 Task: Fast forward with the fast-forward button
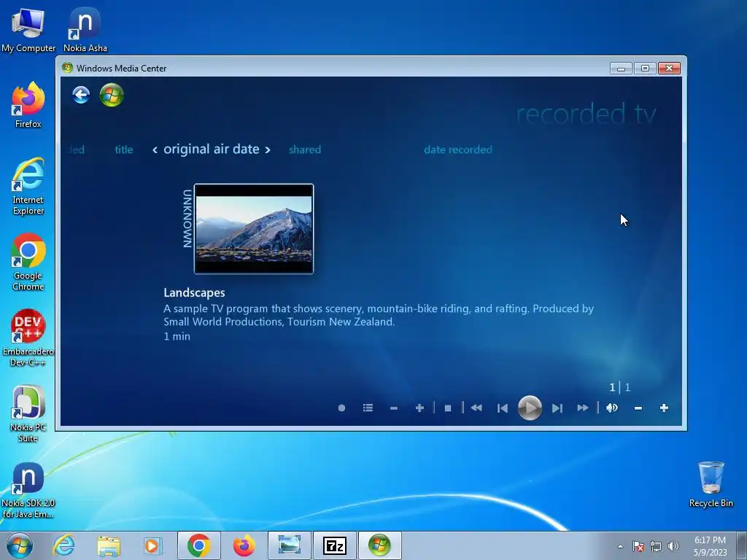coord(583,408)
